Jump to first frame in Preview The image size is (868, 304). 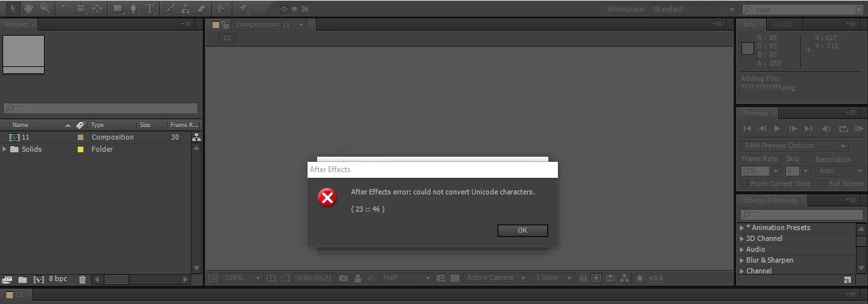point(748,129)
